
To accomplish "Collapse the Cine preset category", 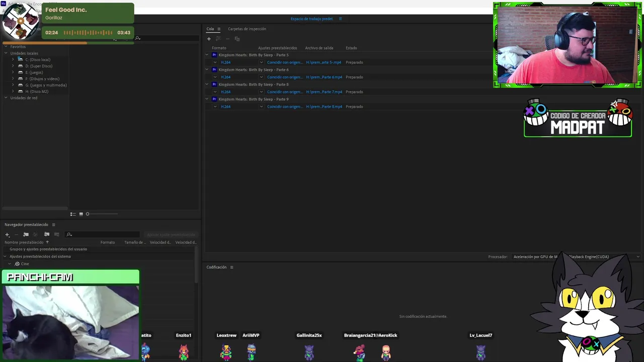I will click(10, 264).
